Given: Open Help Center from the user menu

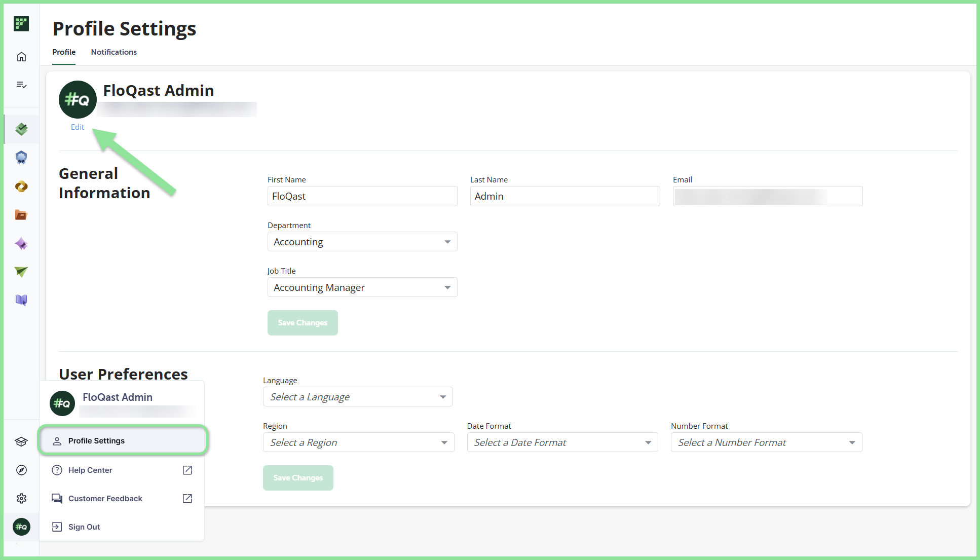Looking at the screenshot, I should tap(122, 470).
